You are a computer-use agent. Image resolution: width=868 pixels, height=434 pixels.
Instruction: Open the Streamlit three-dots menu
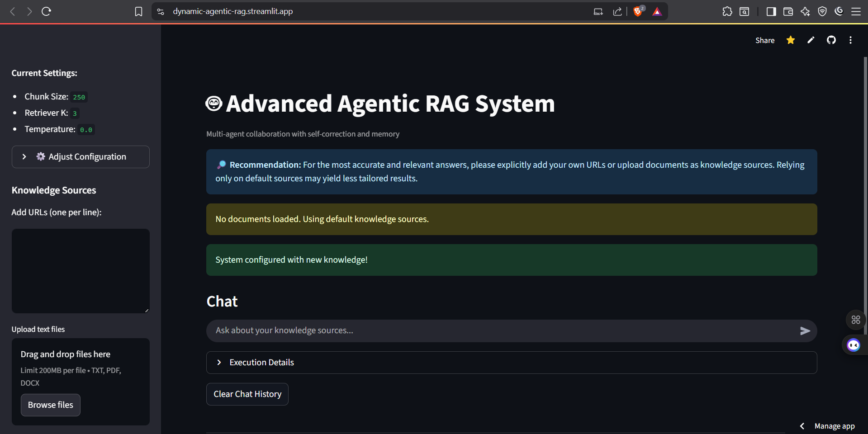coord(851,40)
